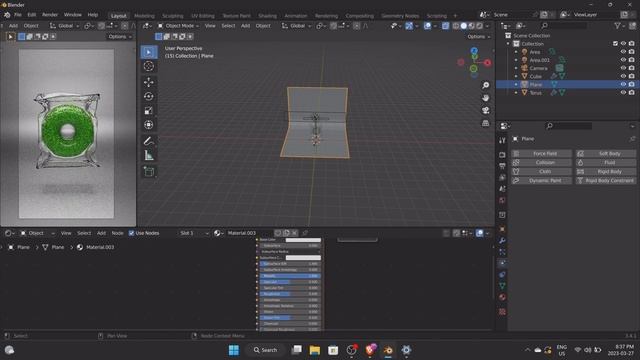Click the Base Color swatch in node

pos(303,240)
